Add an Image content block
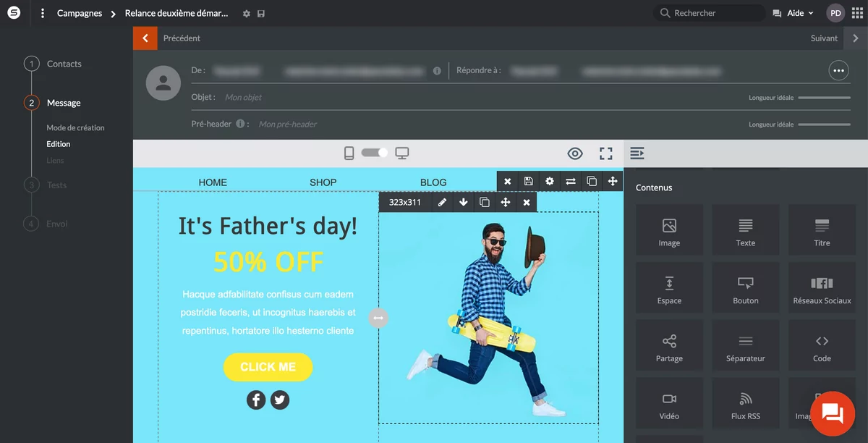The width and height of the screenshot is (868, 443). coord(669,229)
